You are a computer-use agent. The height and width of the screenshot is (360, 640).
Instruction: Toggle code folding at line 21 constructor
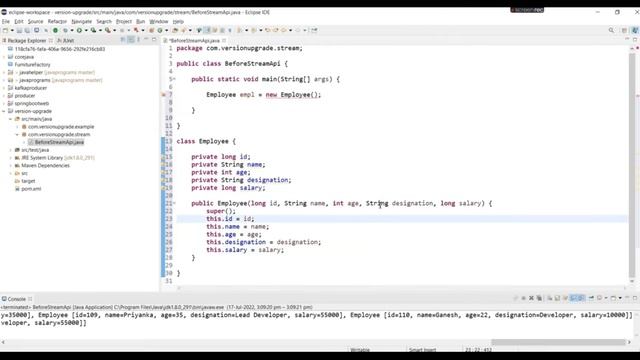pyautogui.click(x=174, y=203)
